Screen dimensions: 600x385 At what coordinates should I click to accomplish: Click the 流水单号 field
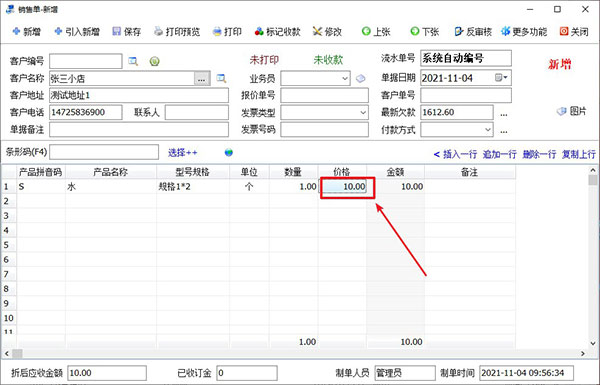pyautogui.click(x=466, y=58)
